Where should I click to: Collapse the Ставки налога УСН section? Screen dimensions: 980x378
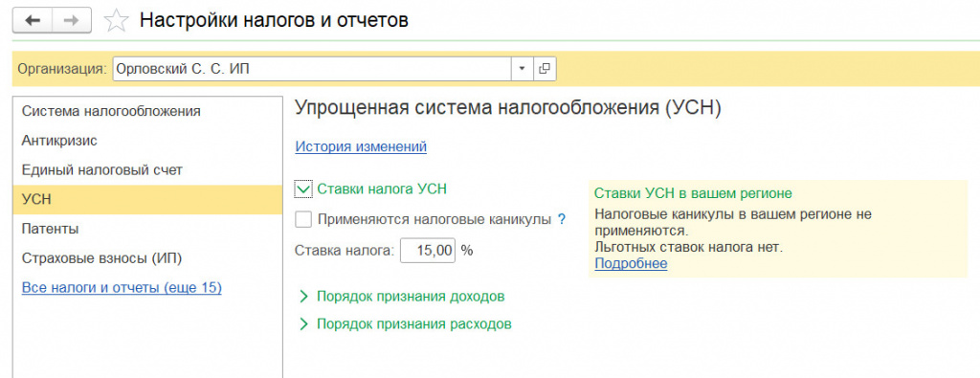click(303, 189)
